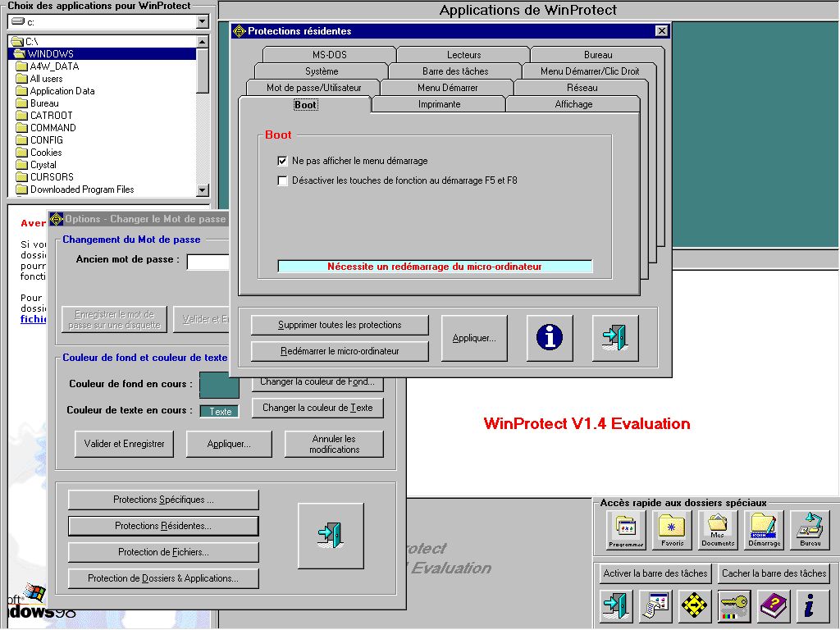The width and height of the screenshot is (840, 630).
Task: Enable 'Désactiver les touches de fonction' checkbox
Action: tap(283, 180)
